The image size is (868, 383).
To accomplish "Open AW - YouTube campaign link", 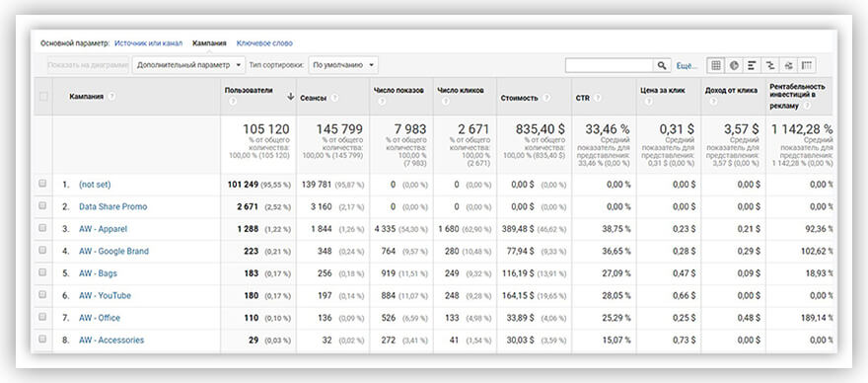I will pyautogui.click(x=106, y=295).
